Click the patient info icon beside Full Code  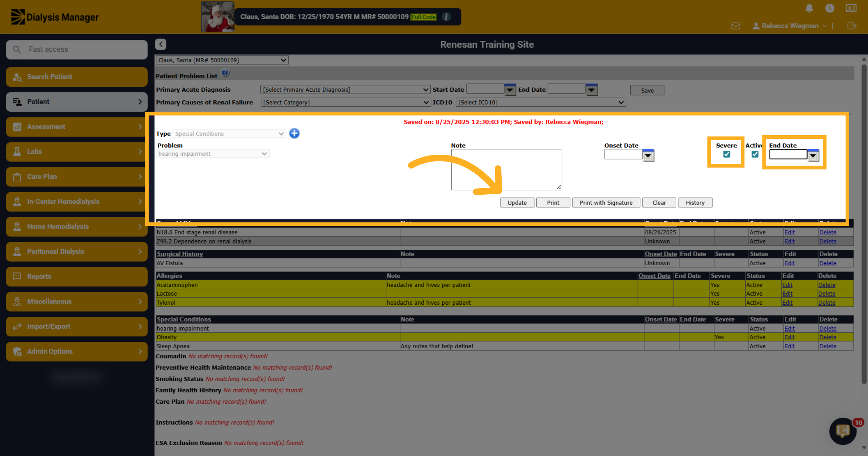tap(446, 17)
